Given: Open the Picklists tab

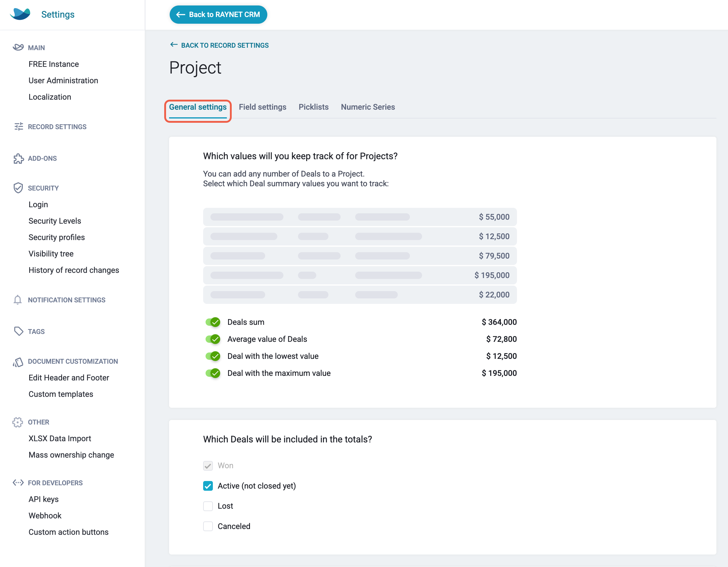Looking at the screenshot, I should 313,107.
